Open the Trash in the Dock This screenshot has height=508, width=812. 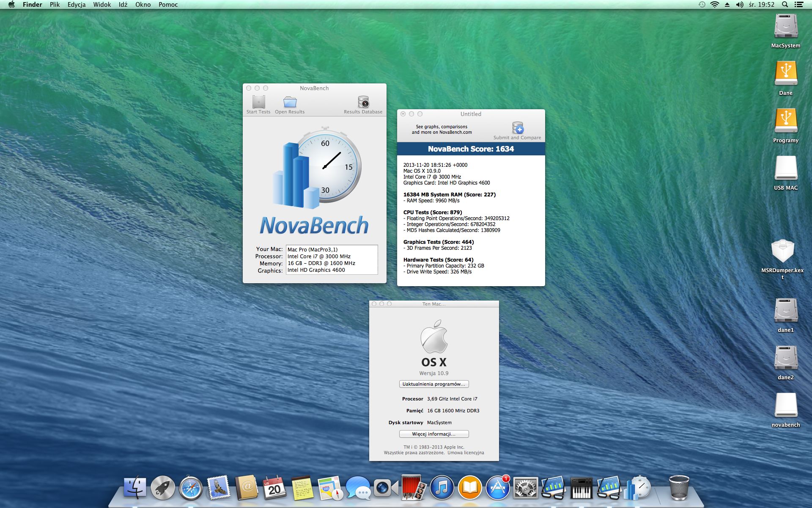679,488
